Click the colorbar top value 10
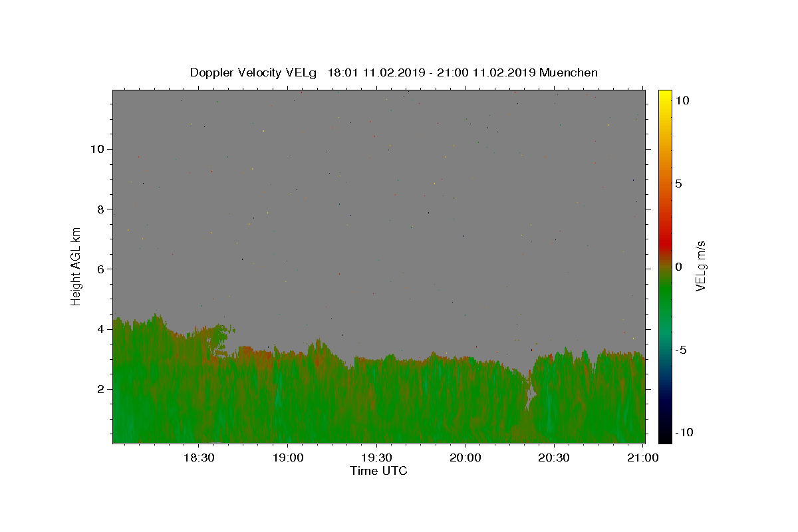 click(x=682, y=100)
